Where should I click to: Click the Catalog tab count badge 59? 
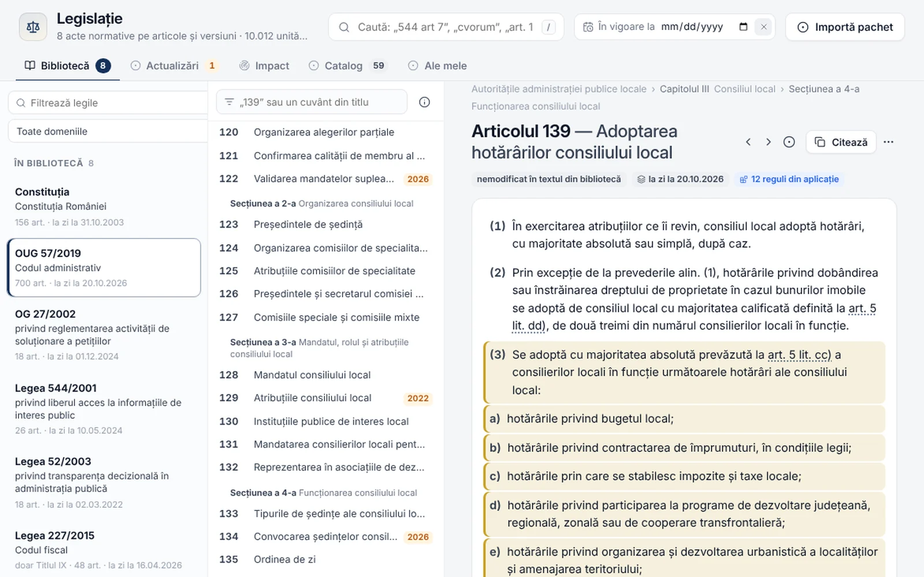378,66
